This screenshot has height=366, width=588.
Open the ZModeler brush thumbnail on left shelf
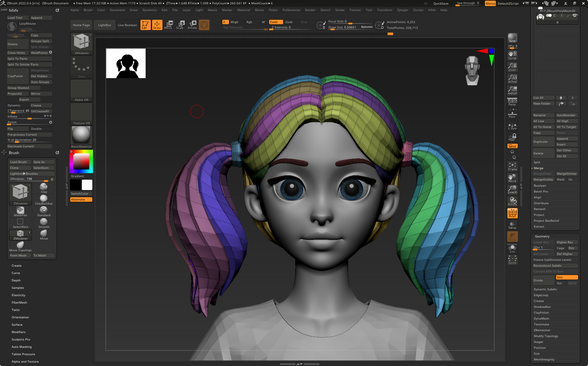(82, 44)
